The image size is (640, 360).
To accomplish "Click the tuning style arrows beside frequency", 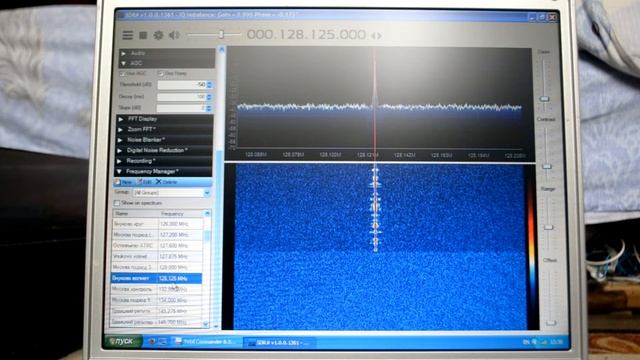I will 376,36.
